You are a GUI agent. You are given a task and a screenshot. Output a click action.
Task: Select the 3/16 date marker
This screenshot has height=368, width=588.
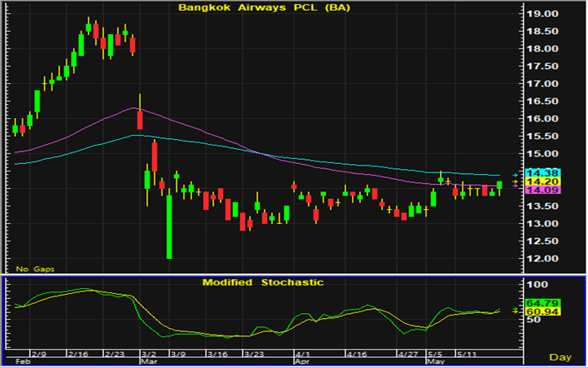pyautogui.click(x=217, y=354)
